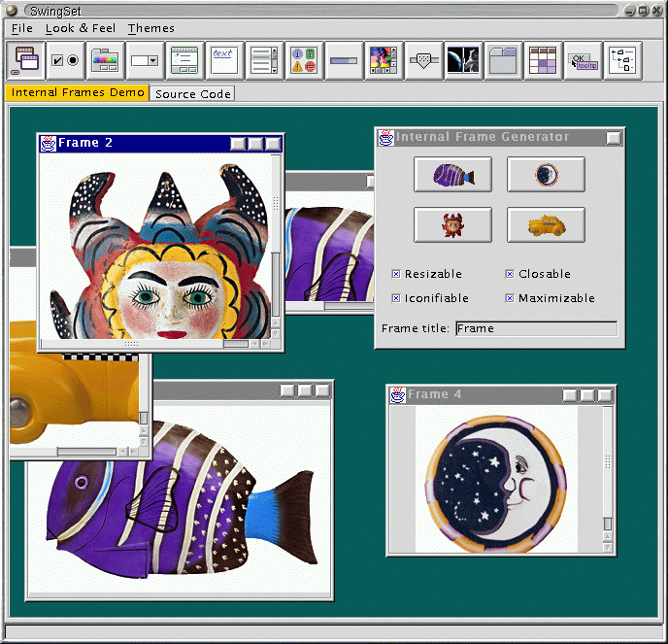Click the Frame title text field
Image resolution: width=668 pixels, height=644 pixels.
click(x=536, y=328)
